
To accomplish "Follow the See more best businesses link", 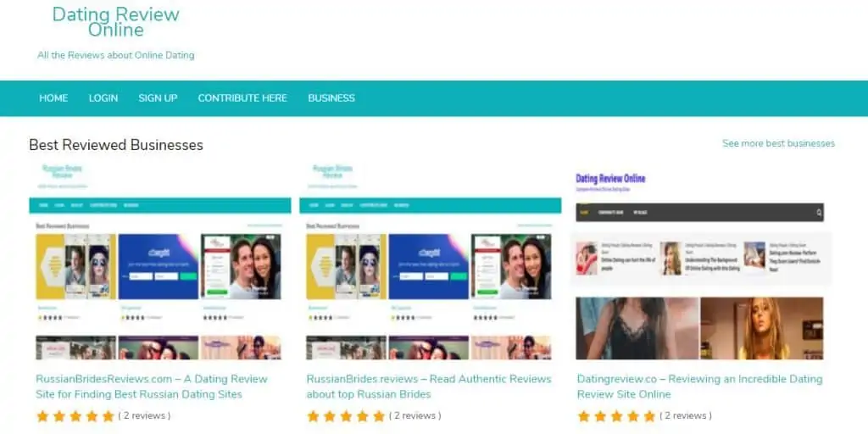I will click(x=778, y=143).
